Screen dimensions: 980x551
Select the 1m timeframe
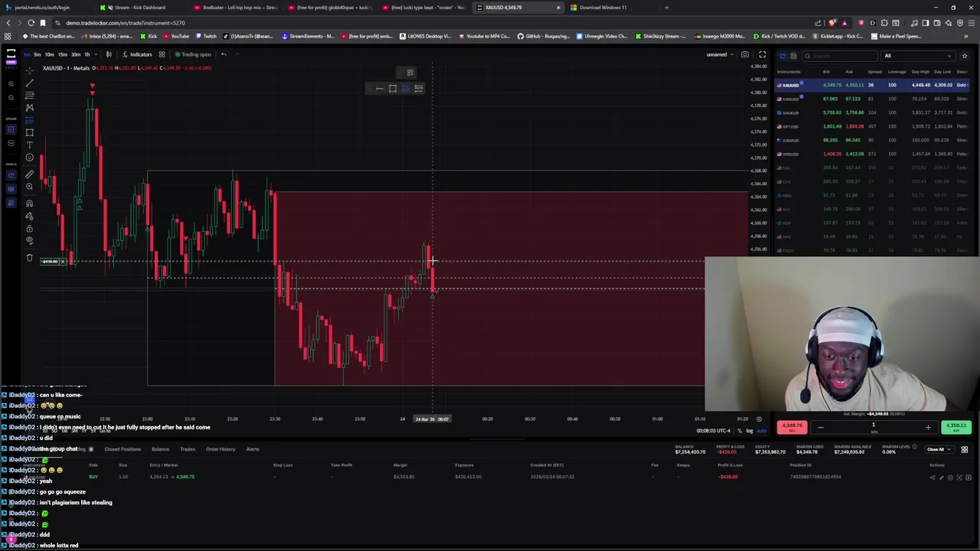(x=27, y=54)
